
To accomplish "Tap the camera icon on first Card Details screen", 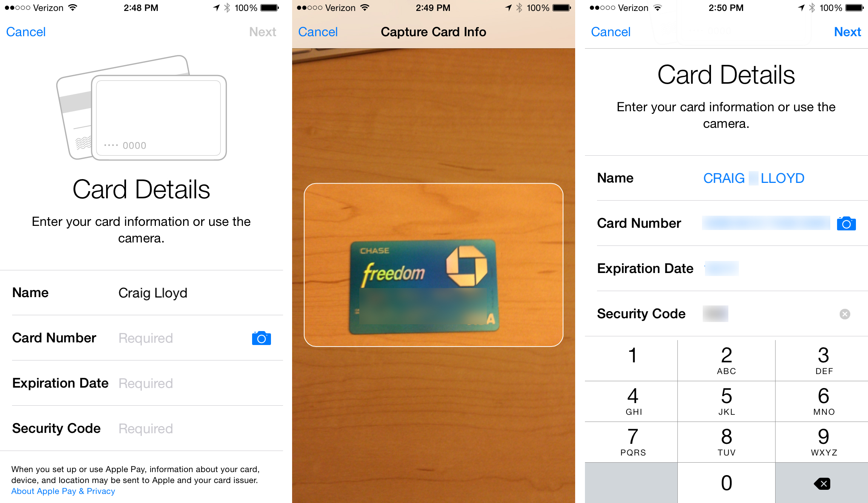I will tap(261, 338).
